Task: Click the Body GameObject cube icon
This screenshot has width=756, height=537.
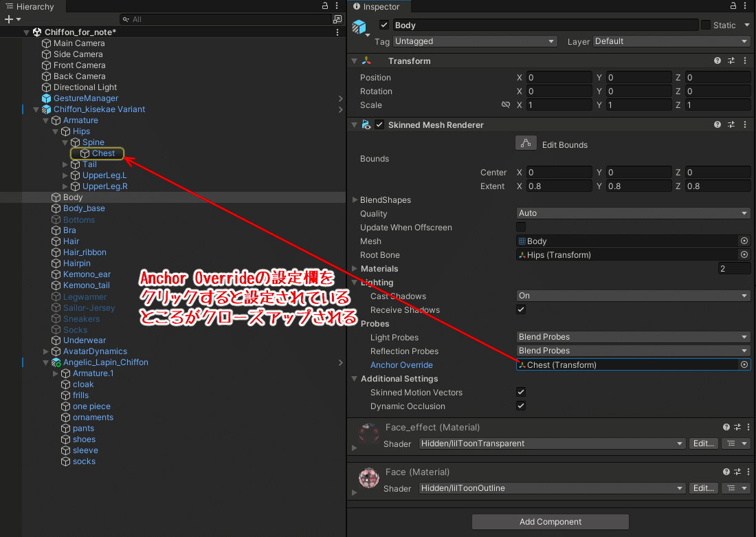Action: tap(359, 27)
